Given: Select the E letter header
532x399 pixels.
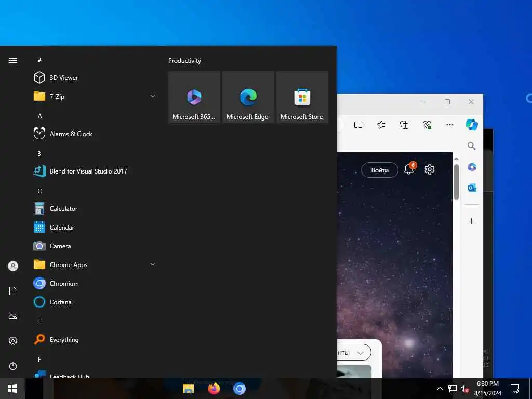Looking at the screenshot, I should (39, 322).
